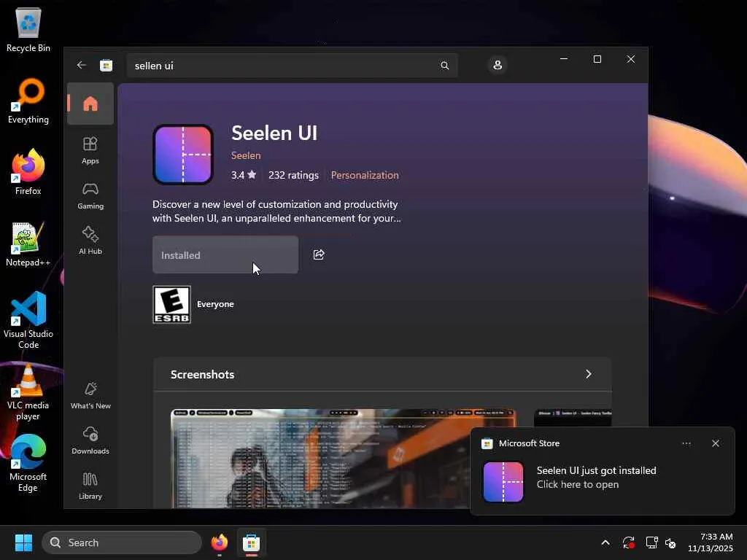
Task: Click the notification to open Seelen UI
Action: click(x=602, y=471)
